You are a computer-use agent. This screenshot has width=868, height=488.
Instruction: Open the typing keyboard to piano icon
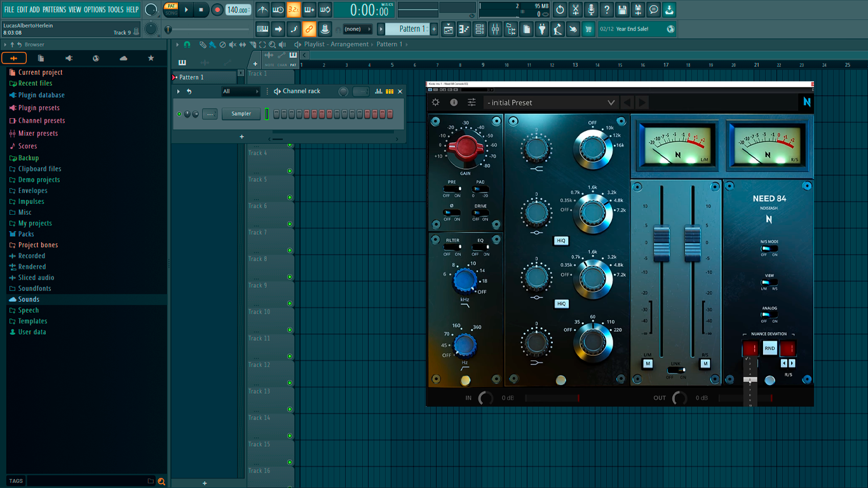pyautogui.click(x=262, y=29)
